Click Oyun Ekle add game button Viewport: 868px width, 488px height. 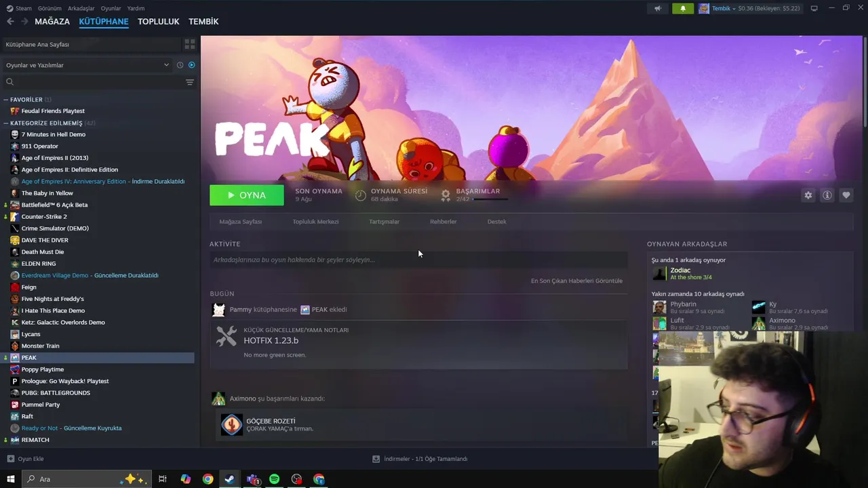tap(25, 459)
